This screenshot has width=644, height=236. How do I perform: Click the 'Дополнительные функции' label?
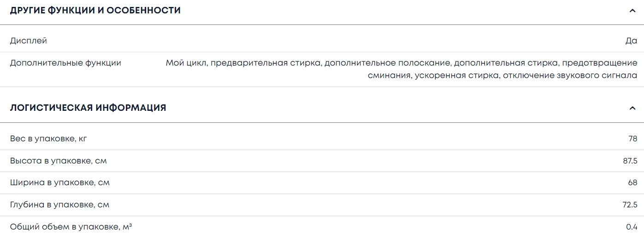[65, 63]
